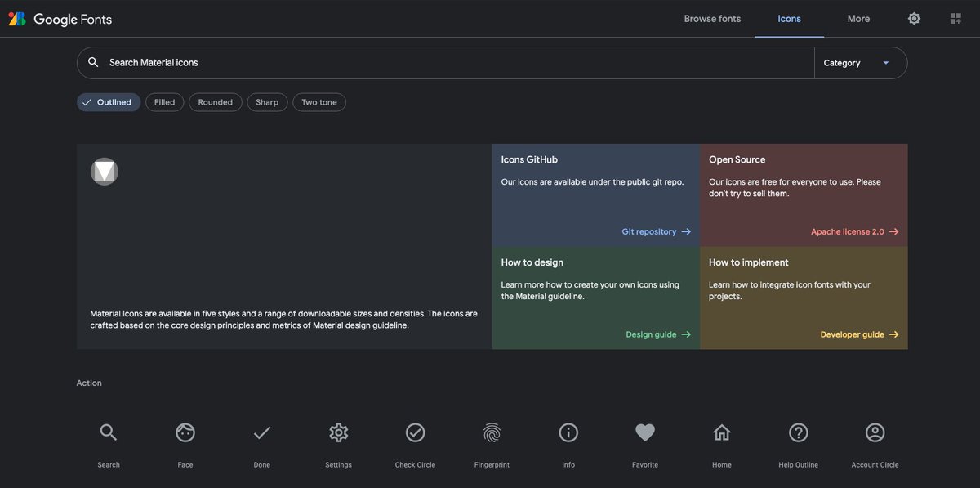Go to Browse fonts tab

click(x=712, y=19)
